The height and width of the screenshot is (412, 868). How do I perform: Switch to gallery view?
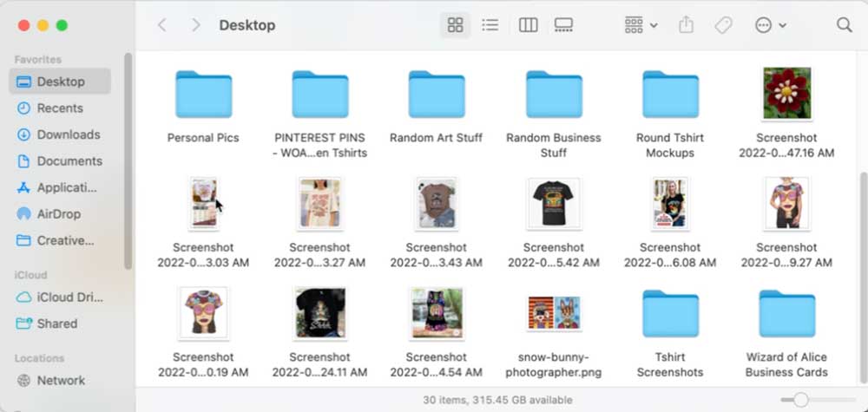(x=563, y=25)
